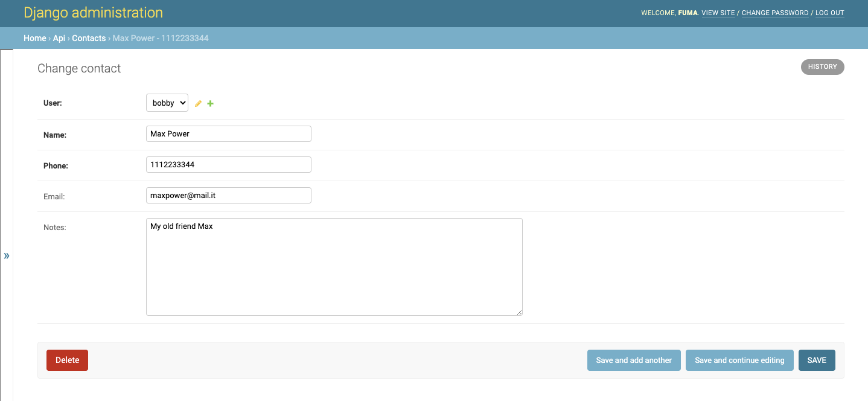Log out of Django admin
The width and height of the screenshot is (868, 401).
click(829, 13)
